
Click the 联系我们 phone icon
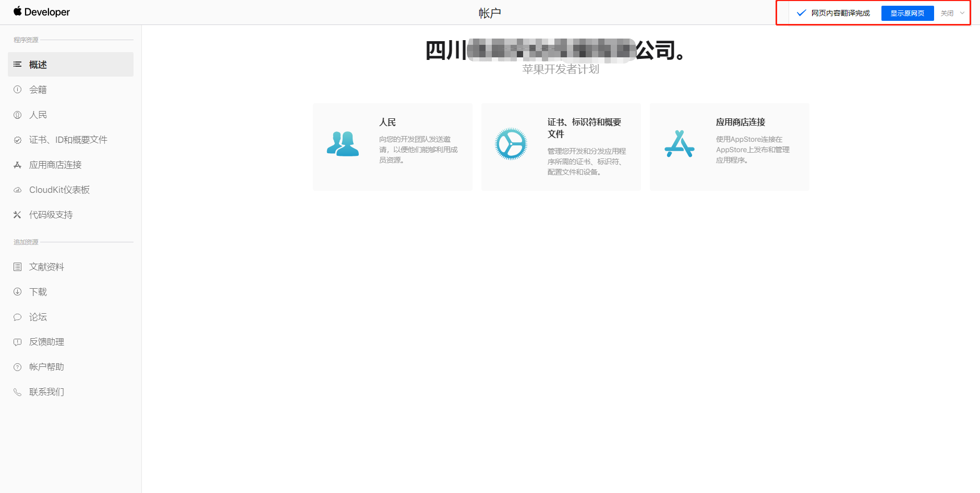pos(17,392)
